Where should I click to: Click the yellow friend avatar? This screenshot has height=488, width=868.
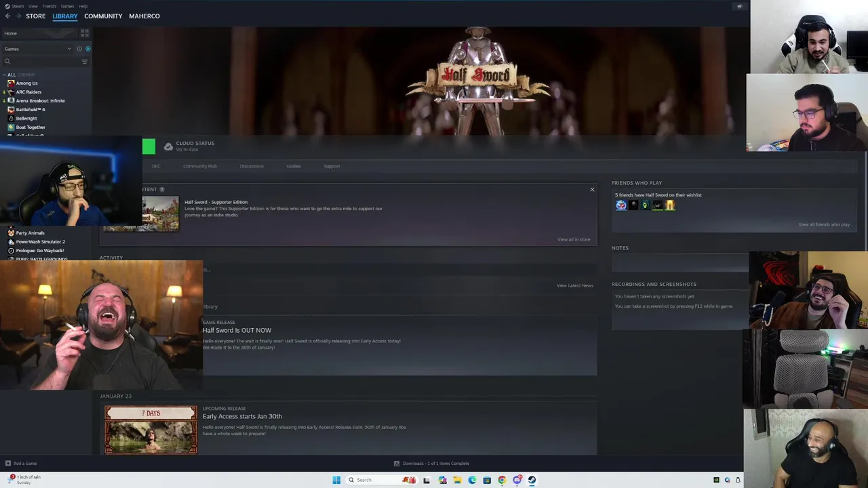tap(670, 205)
